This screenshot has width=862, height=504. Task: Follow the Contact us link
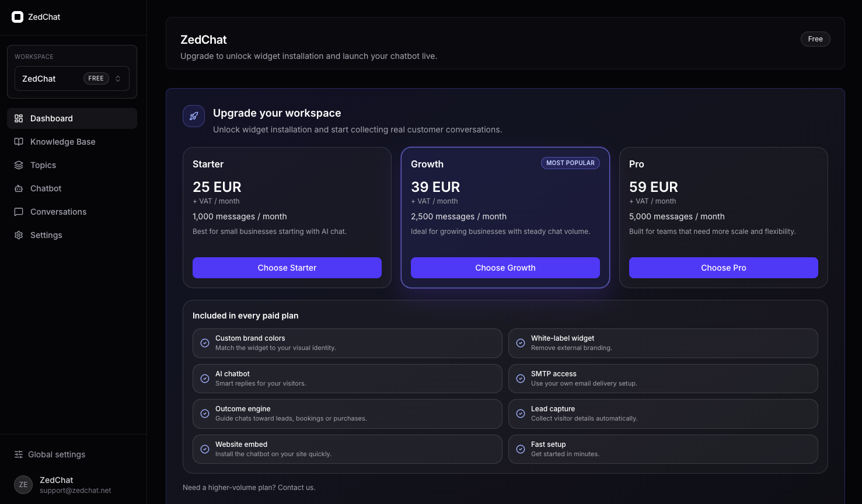(x=296, y=488)
